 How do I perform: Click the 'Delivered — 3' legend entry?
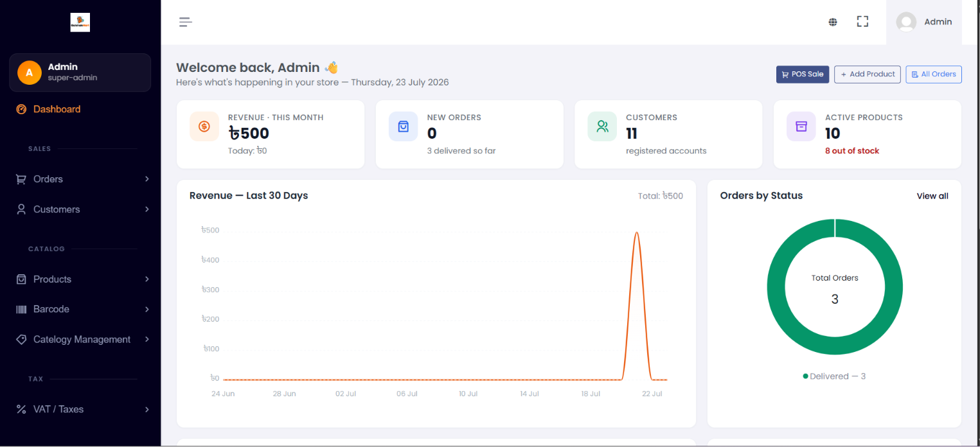point(834,376)
